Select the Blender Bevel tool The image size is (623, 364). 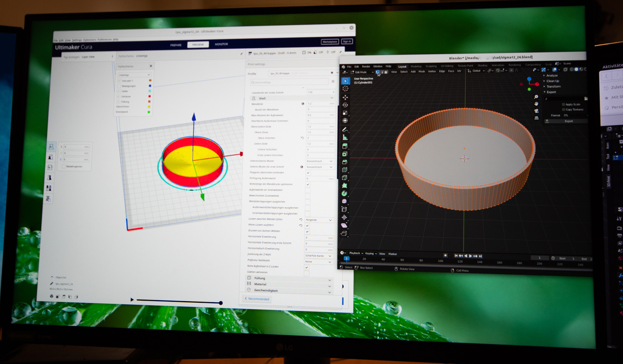[x=345, y=161]
